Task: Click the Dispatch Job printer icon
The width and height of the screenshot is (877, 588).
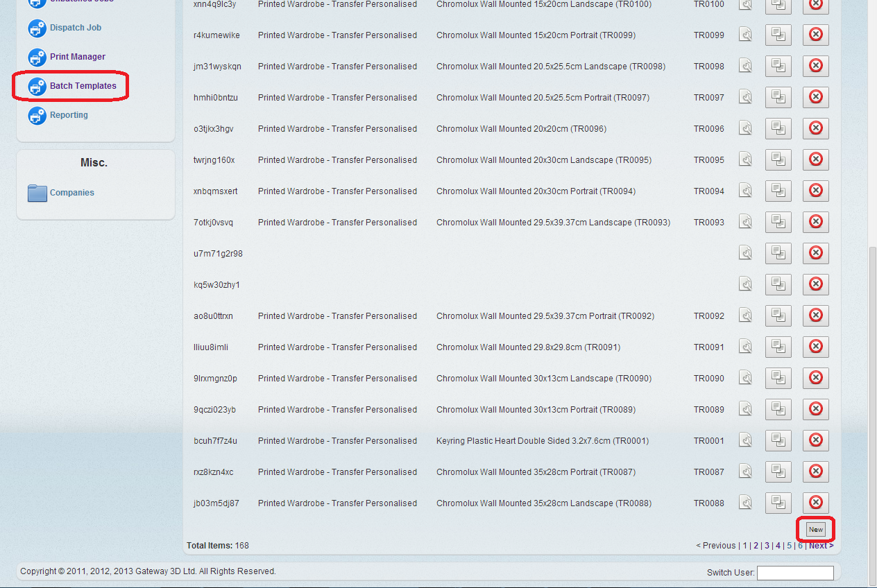Action: pyautogui.click(x=37, y=28)
